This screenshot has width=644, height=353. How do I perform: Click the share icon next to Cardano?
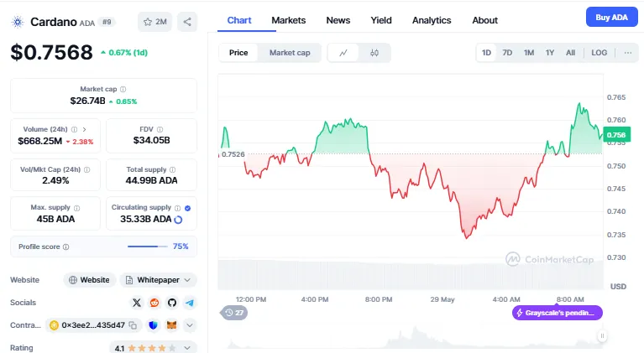(x=186, y=22)
